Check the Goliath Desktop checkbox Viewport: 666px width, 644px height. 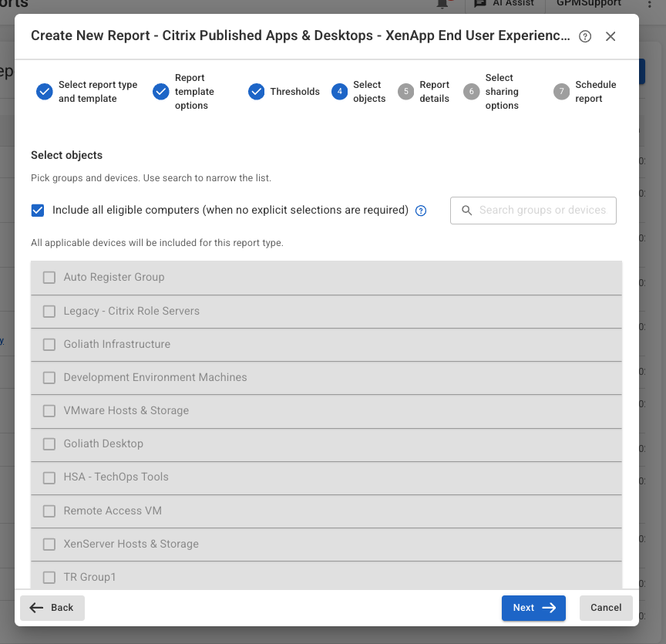[49, 443]
